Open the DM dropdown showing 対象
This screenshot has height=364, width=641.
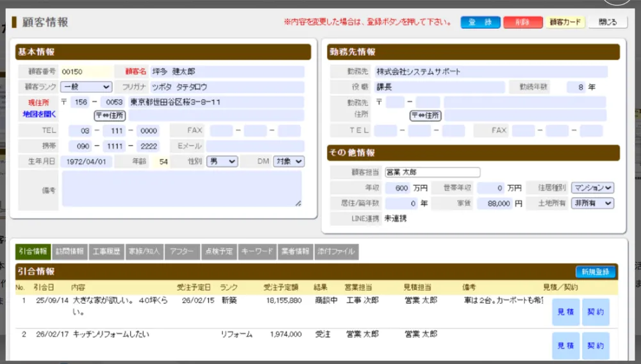[288, 161]
